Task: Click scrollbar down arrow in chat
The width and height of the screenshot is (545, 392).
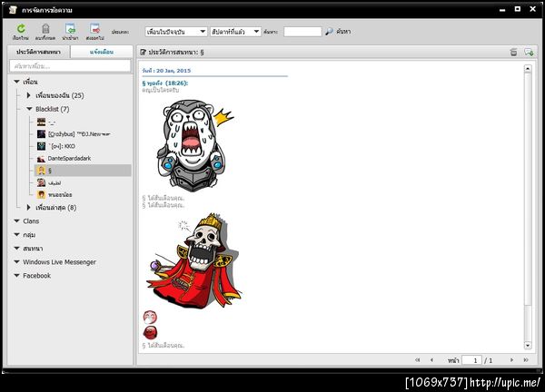Action: (528, 346)
